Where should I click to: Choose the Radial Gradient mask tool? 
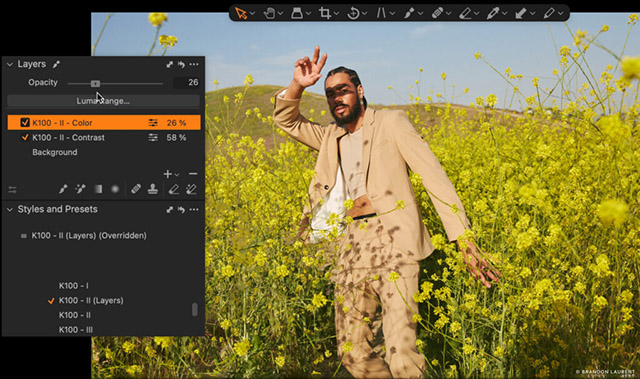[x=115, y=189]
